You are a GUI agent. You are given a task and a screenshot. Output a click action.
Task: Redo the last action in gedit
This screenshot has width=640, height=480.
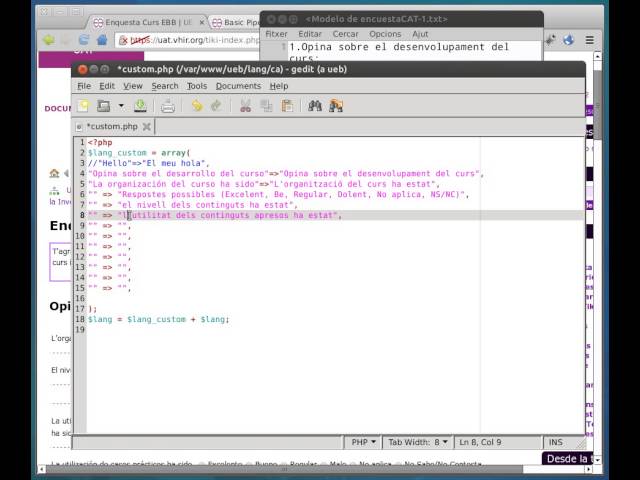click(216, 106)
